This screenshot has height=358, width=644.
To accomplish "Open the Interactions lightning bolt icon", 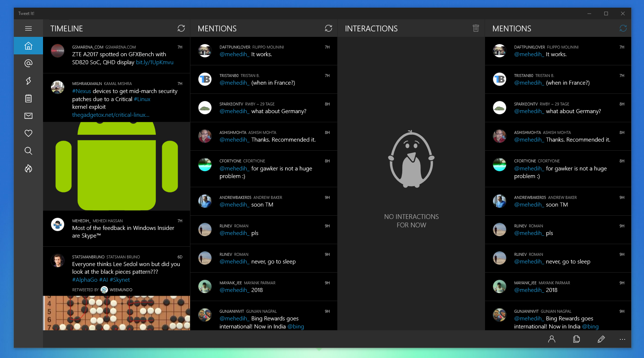I will (28, 81).
